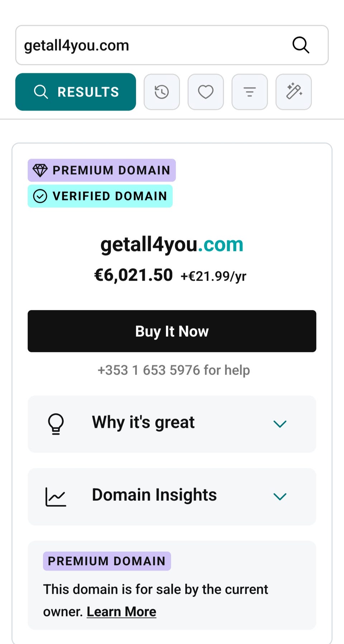Image resolution: width=344 pixels, height=644 pixels.
Task: Click the lightbulb icon
Action: tap(56, 424)
